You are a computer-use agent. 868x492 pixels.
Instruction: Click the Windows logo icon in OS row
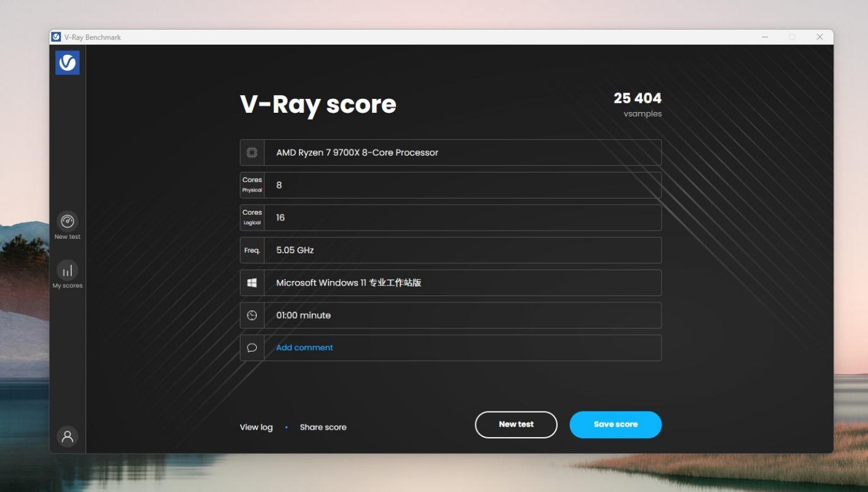[x=252, y=283]
